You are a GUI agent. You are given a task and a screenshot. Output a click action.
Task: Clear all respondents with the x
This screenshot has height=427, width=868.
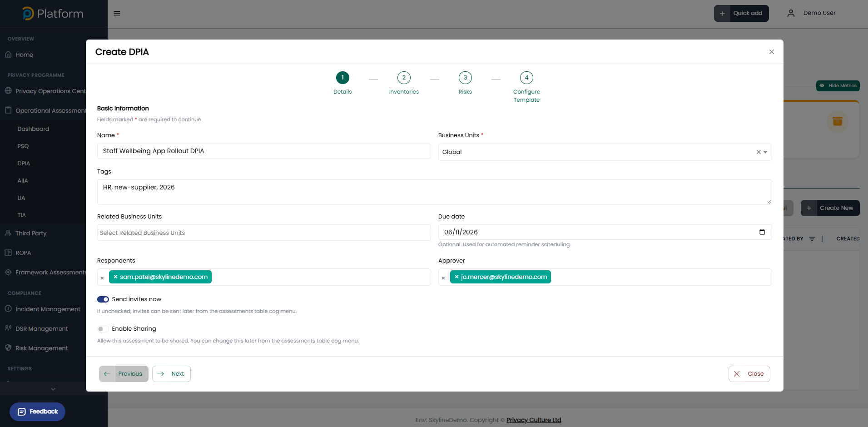(102, 278)
